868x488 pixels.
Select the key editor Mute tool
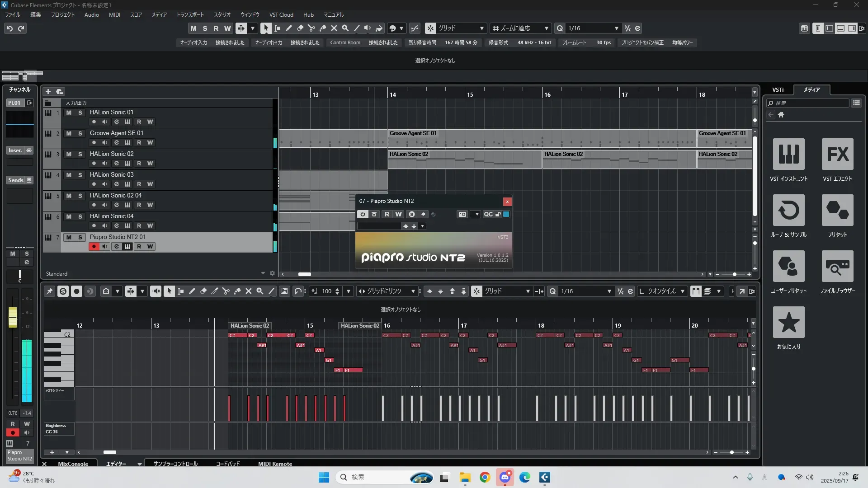click(248, 291)
